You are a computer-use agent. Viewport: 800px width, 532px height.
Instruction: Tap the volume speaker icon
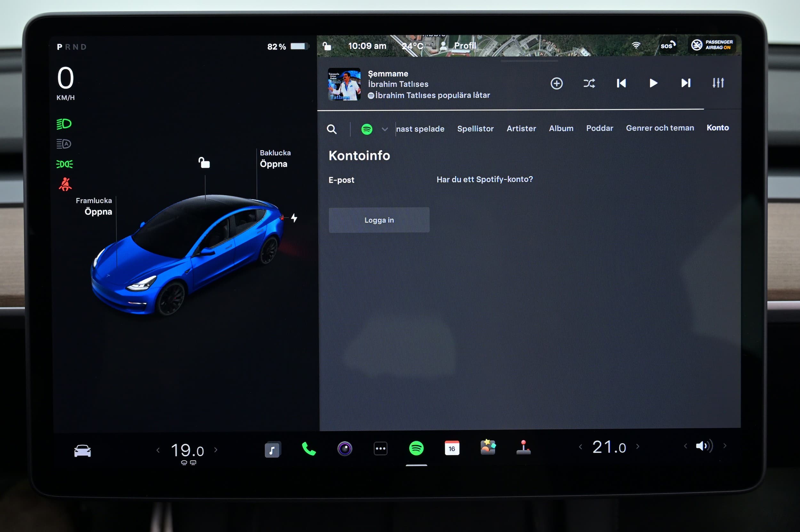pyautogui.click(x=704, y=446)
